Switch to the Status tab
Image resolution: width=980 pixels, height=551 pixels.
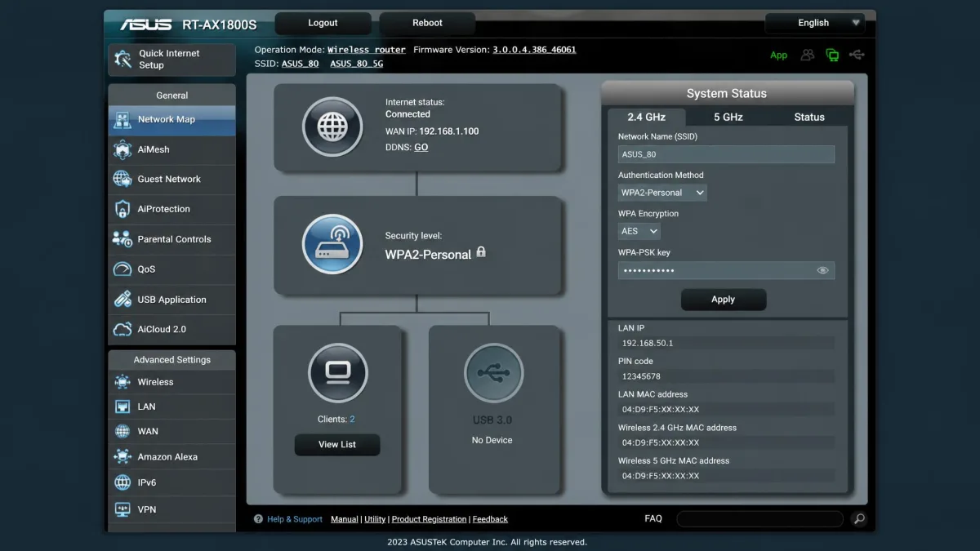coord(809,117)
